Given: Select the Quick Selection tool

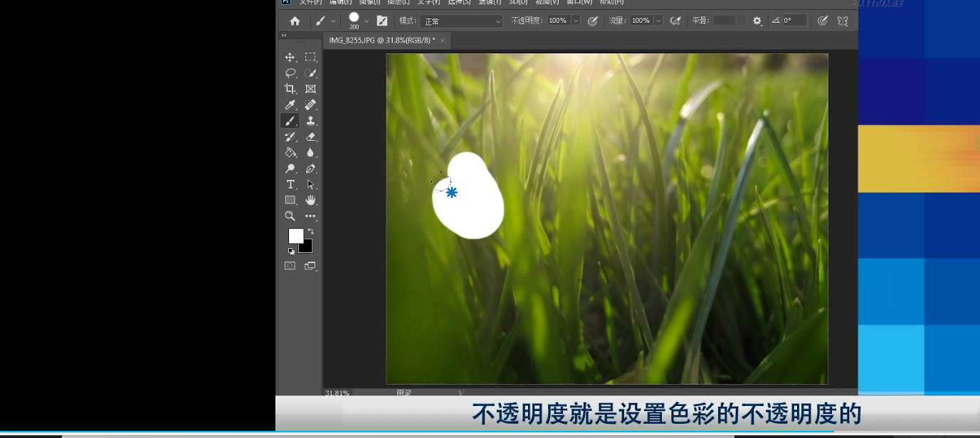Looking at the screenshot, I should pyautogui.click(x=310, y=73).
